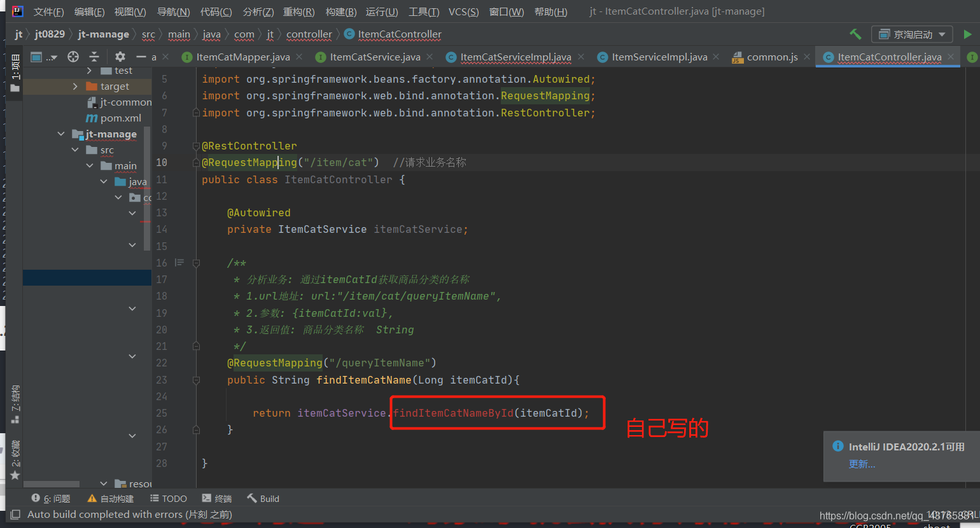Click the IntelliJ IDEA logo in title bar
This screenshot has height=528, width=980.
click(x=17, y=11)
